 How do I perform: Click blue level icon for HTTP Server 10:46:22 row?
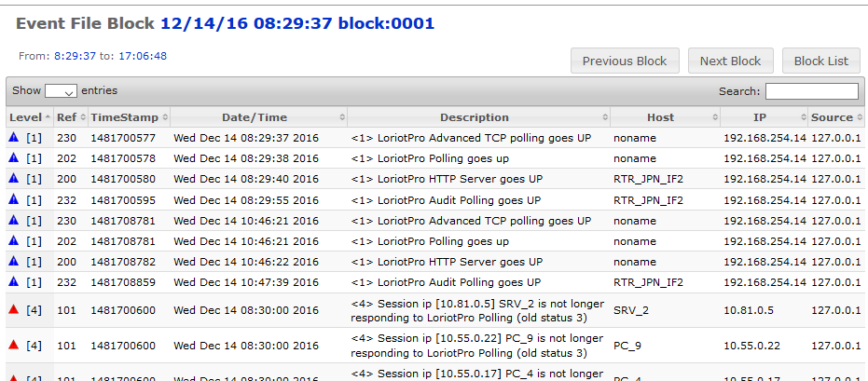pyautogui.click(x=13, y=260)
